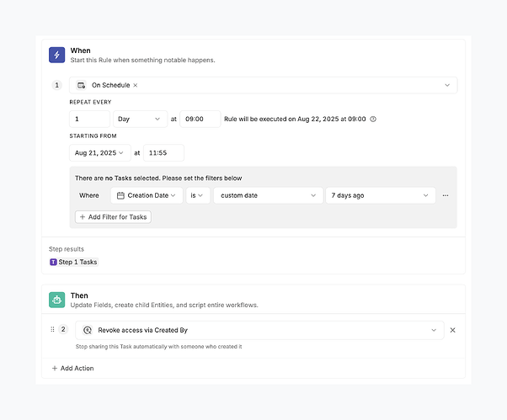The width and height of the screenshot is (507, 420).
Task: Click the 'Stop sharing this Task' description
Action: pyautogui.click(x=159, y=347)
